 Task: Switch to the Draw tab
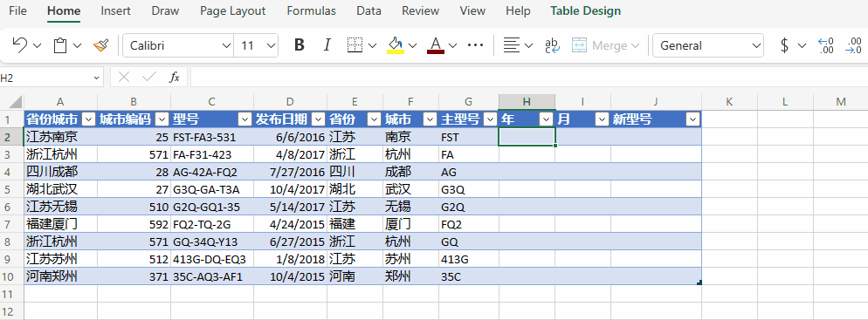(166, 10)
